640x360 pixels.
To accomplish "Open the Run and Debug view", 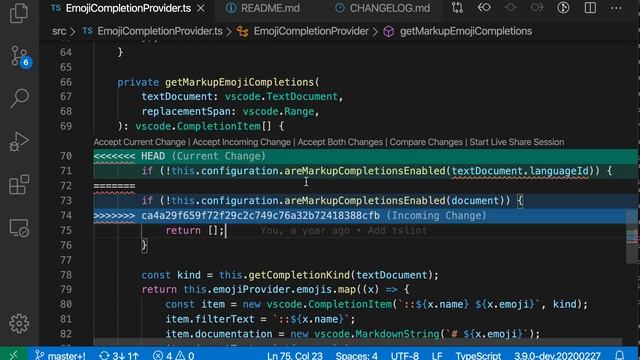I will [x=19, y=142].
